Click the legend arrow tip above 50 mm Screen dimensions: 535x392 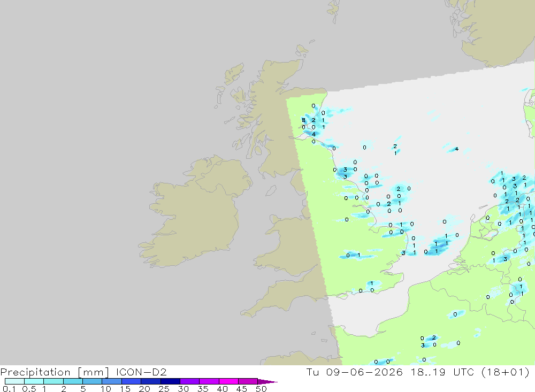267,381
